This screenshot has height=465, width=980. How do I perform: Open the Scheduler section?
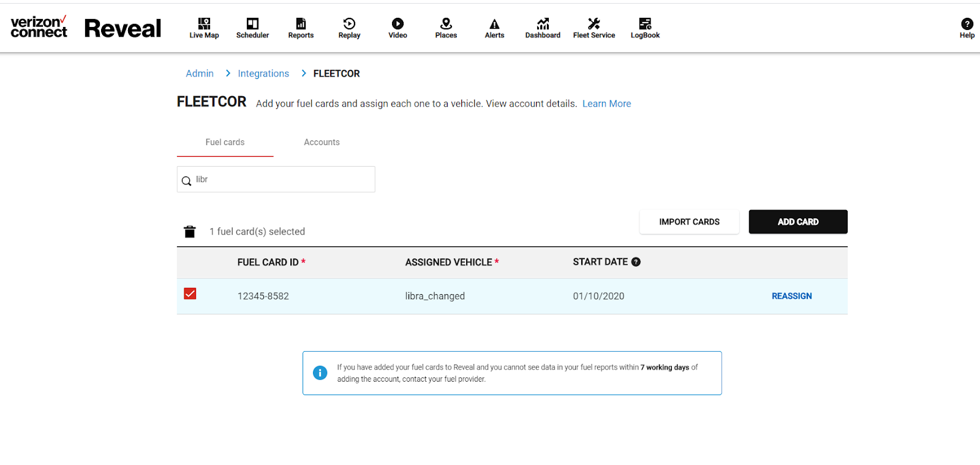pyautogui.click(x=252, y=28)
